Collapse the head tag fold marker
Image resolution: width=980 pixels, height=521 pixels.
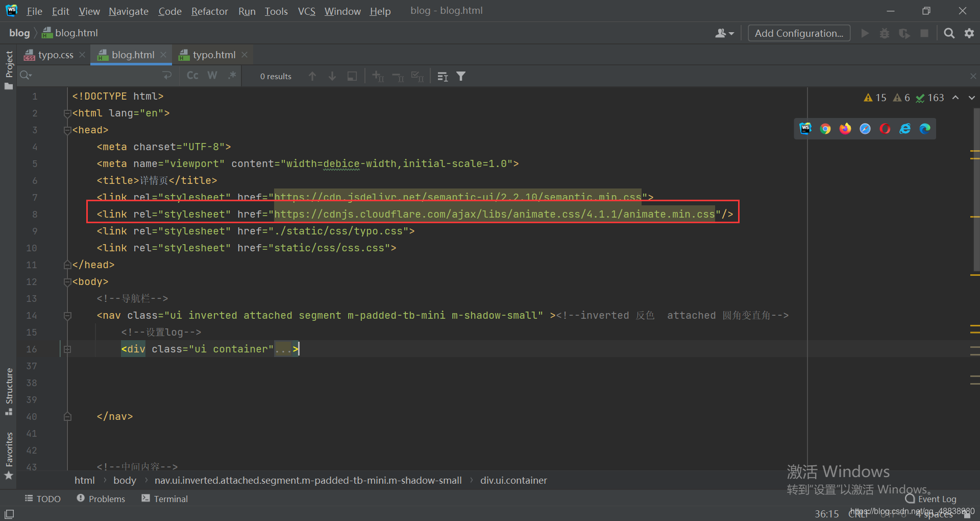(67, 130)
